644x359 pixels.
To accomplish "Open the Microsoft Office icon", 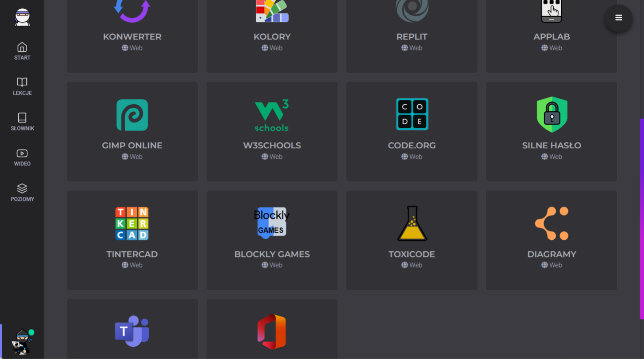I will 272,332.
